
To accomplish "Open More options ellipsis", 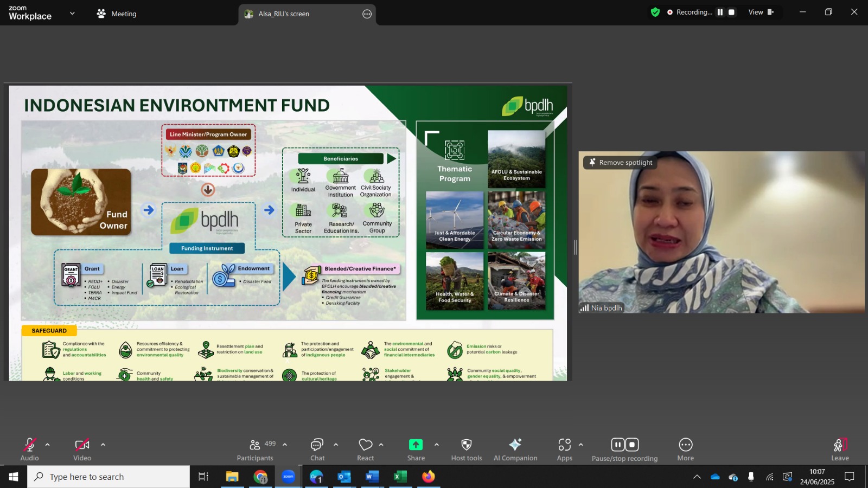I will click(686, 450).
